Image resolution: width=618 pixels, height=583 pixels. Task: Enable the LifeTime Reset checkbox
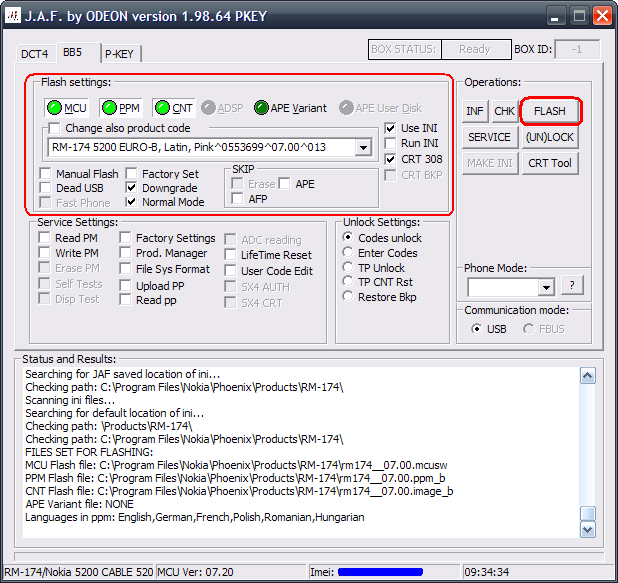pyautogui.click(x=230, y=255)
